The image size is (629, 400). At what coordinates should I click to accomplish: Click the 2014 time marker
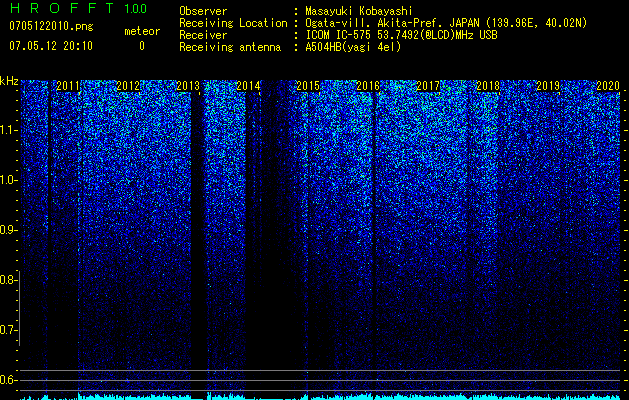point(248,86)
